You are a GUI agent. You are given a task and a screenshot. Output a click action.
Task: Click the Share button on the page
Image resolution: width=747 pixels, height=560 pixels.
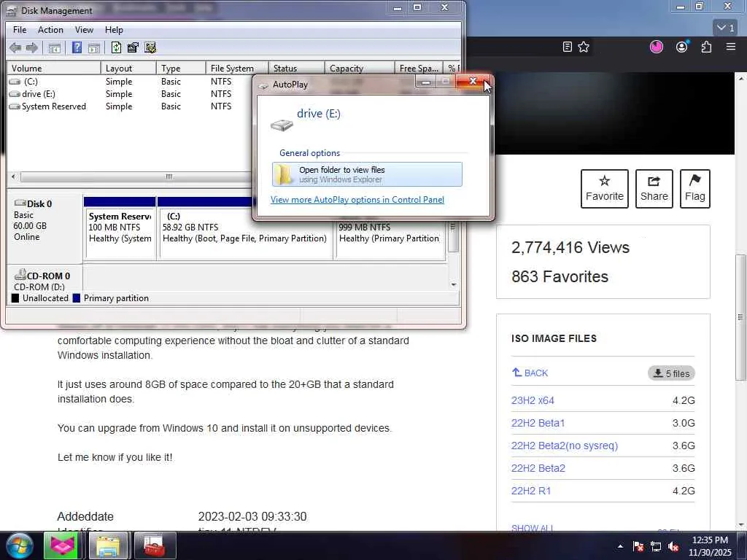[654, 189]
